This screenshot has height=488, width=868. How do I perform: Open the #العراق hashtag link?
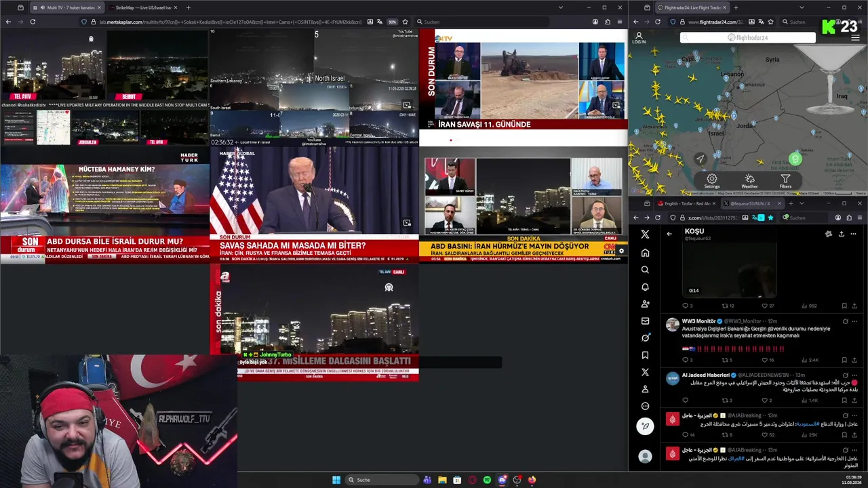tap(736, 458)
